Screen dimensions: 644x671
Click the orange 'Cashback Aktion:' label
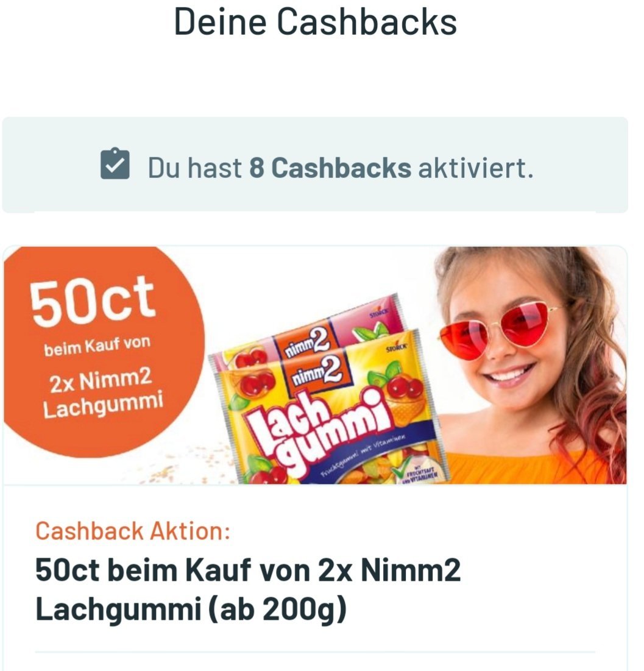(133, 531)
